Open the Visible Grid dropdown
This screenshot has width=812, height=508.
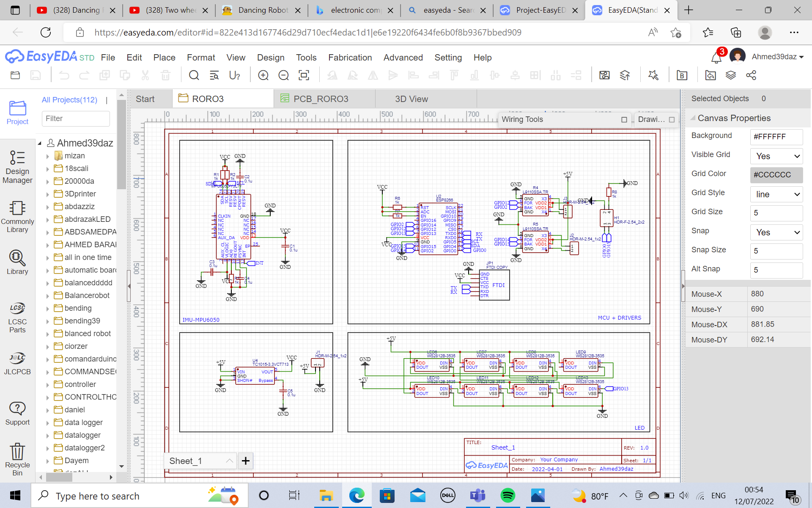point(776,156)
